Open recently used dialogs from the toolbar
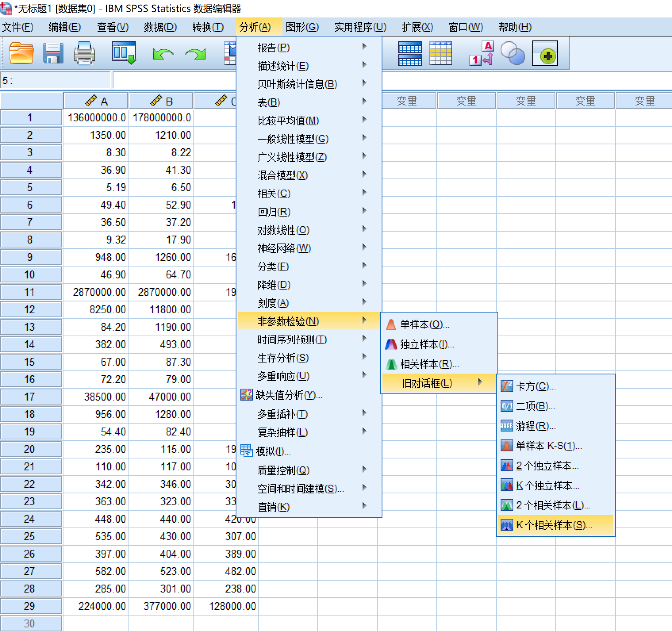 pyautogui.click(x=123, y=54)
